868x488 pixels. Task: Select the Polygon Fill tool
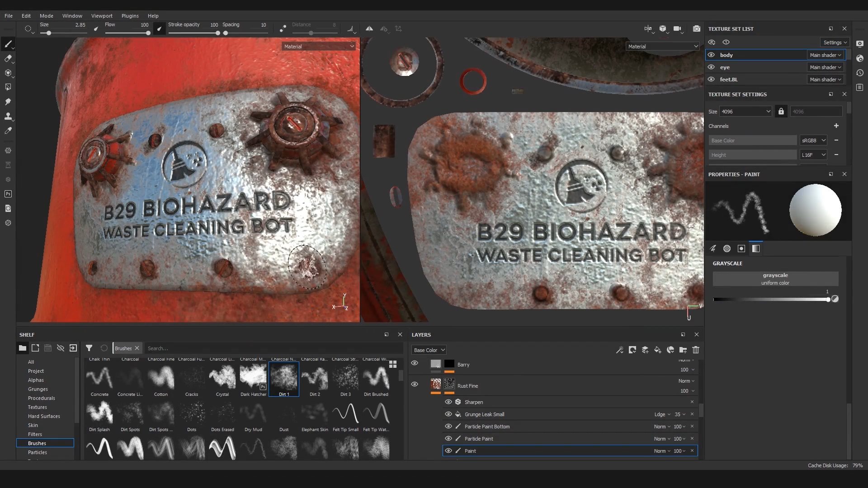tap(8, 87)
